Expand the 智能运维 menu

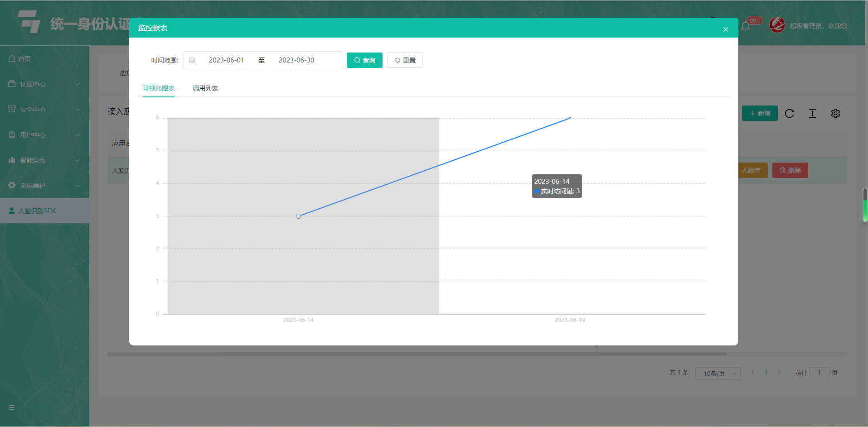coord(44,160)
